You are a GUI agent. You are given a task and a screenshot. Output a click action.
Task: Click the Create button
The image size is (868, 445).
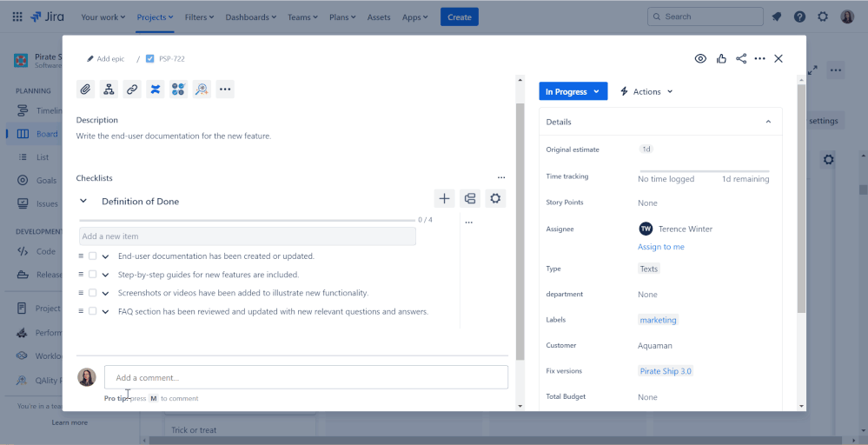(460, 17)
